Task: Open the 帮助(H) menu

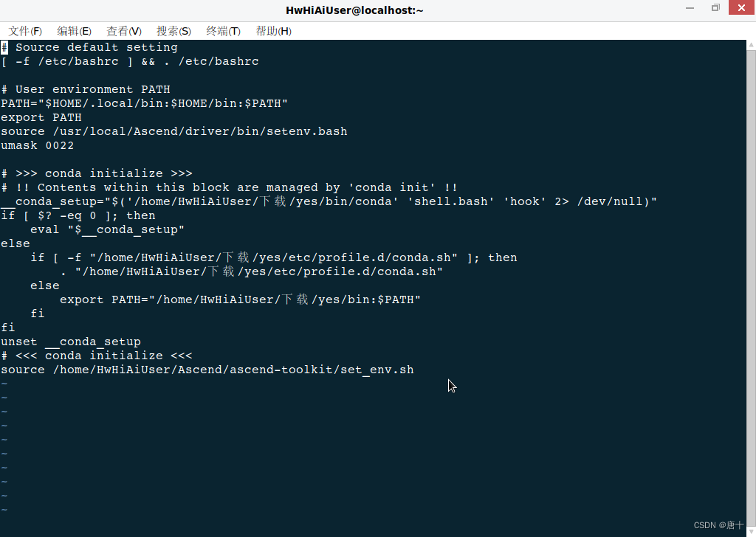Action: click(x=273, y=31)
